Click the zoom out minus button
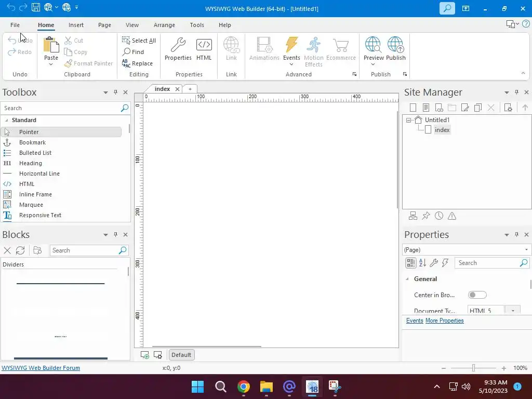The image size is (532, 399). (x=444, y=368)
